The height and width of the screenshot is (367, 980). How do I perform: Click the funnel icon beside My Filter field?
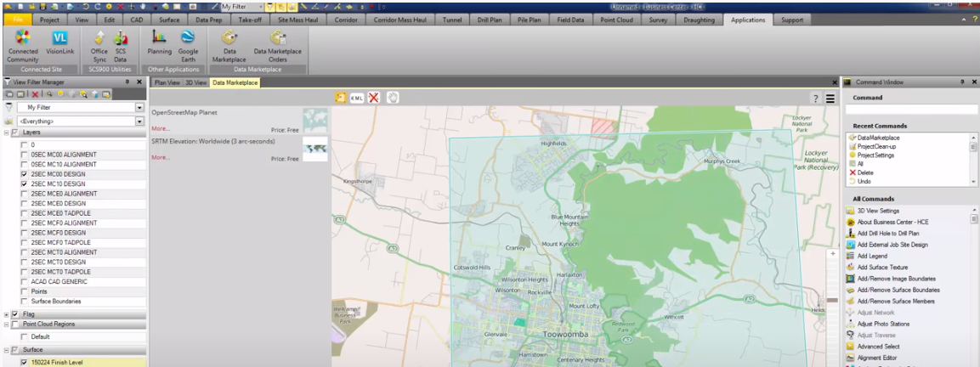point(8,108)
